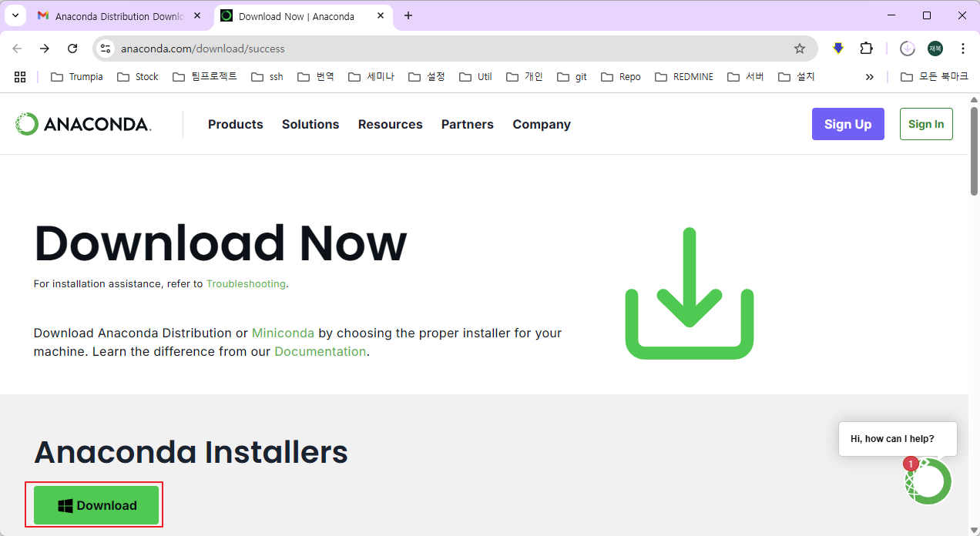This screenshot has width=980, height=536.
Task: Open the Partners menu
Action: (x=468, y=124)
